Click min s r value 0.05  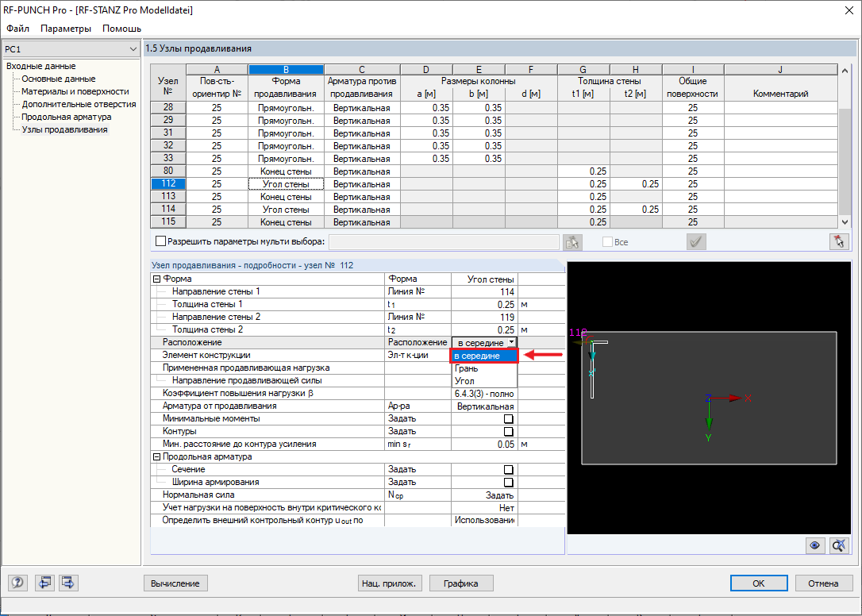point(484,445)
